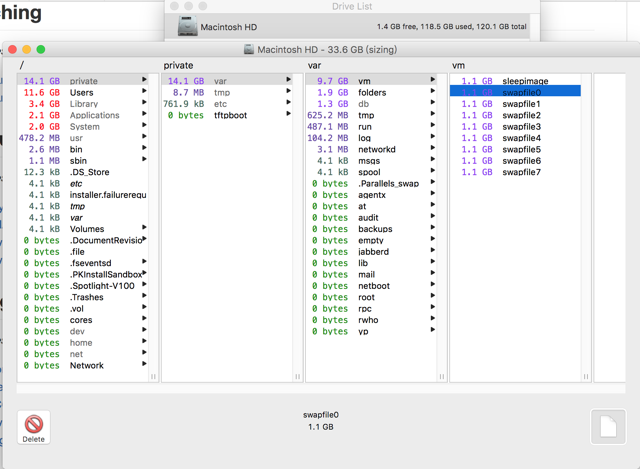Select swapfile4 in vm column
Screen dimensions: 640x469
pos(515,138)
